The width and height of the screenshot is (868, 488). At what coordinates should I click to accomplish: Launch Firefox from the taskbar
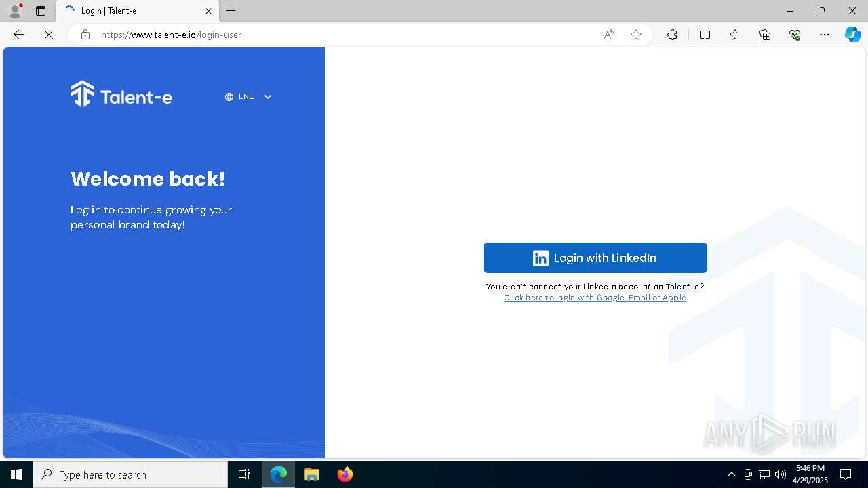(345, 474)
